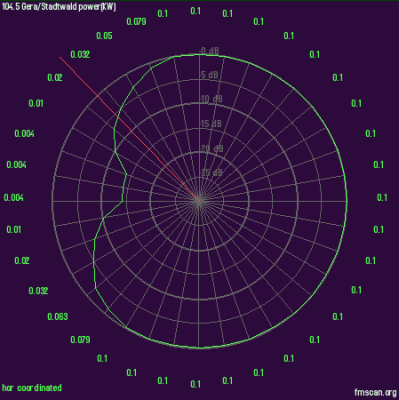Click the center point of the polar chart
This screenshot has height=400, width=399.
point(199,201)
